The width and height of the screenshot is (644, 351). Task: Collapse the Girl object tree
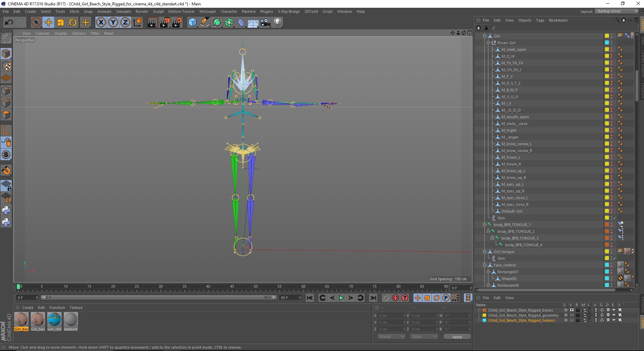(484, 36)
